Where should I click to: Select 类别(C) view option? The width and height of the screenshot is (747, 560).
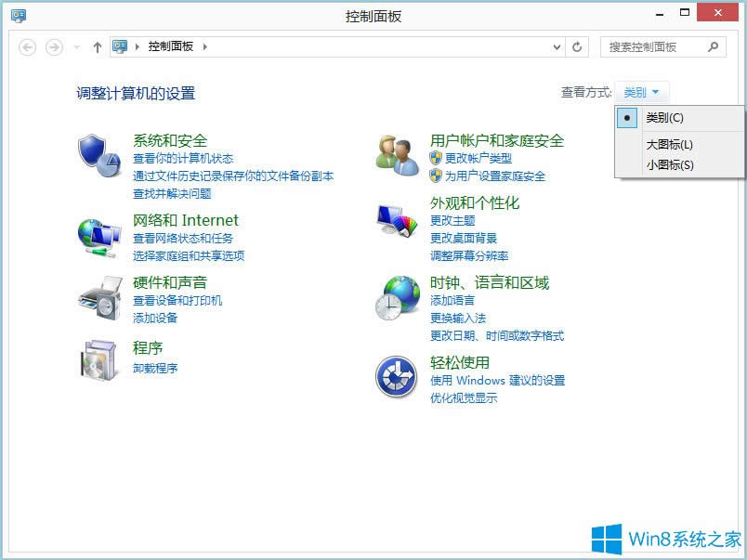(x=663, y=118)
